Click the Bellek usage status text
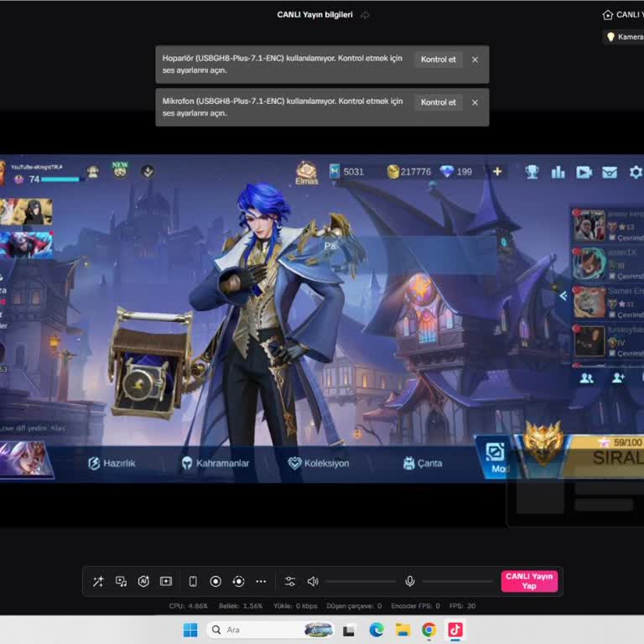 tap(241, 605)
